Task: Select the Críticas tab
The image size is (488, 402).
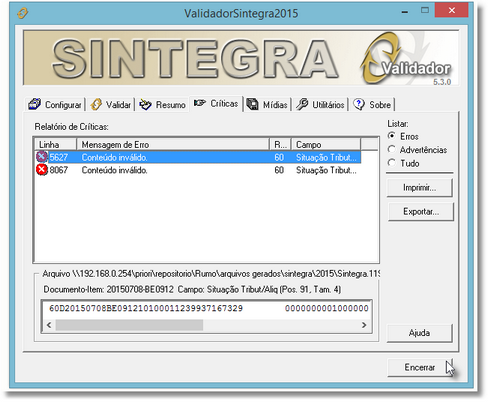Action: [x=216, y=104]
